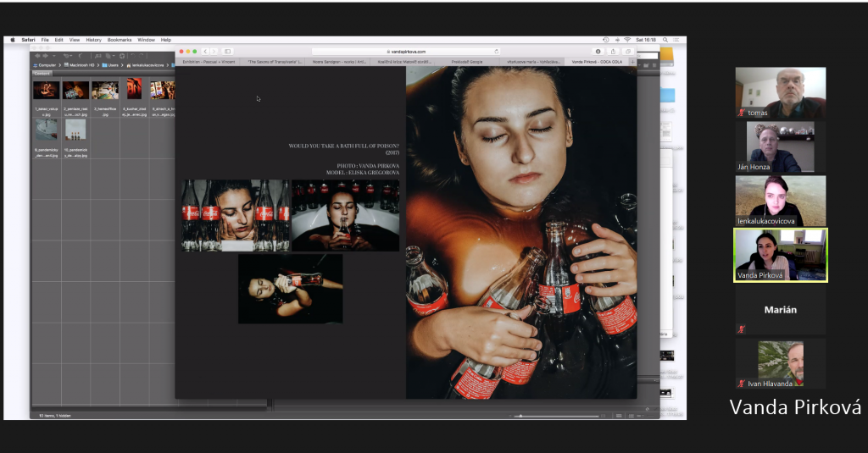Image resolution: width=868 pixels, height=453 pixels.
Task: Click Bridge boomerang return icon
Action: pyautogui.click(x=81, y=56)
